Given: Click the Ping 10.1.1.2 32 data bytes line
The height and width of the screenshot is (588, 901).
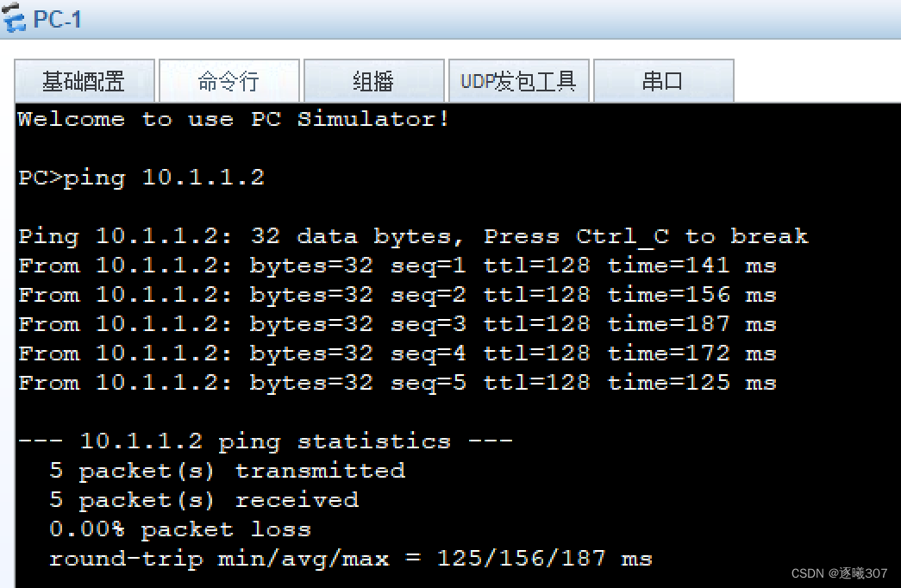Looking at the screenshot, I should pyautogui.click(x=412, y=235).
